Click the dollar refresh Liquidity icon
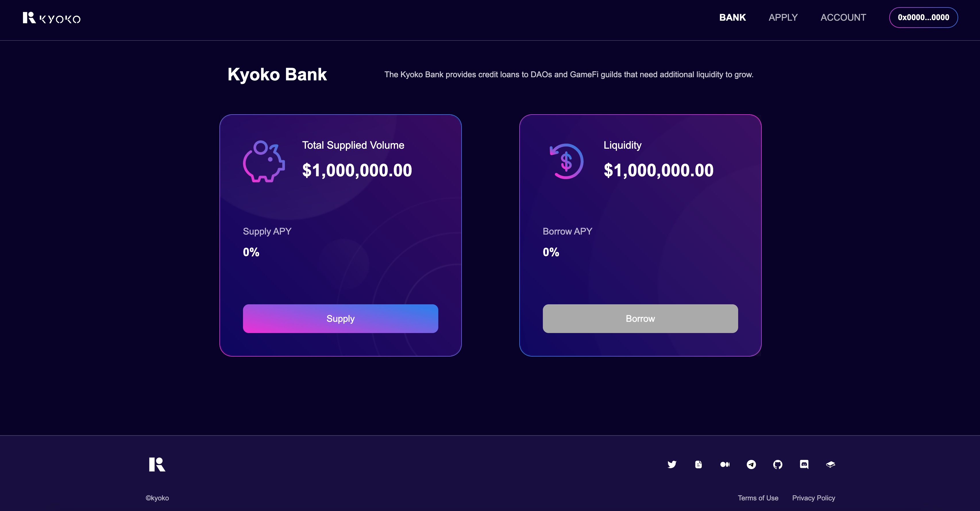This screenshot has height=511, width=980. pos(566,161)
